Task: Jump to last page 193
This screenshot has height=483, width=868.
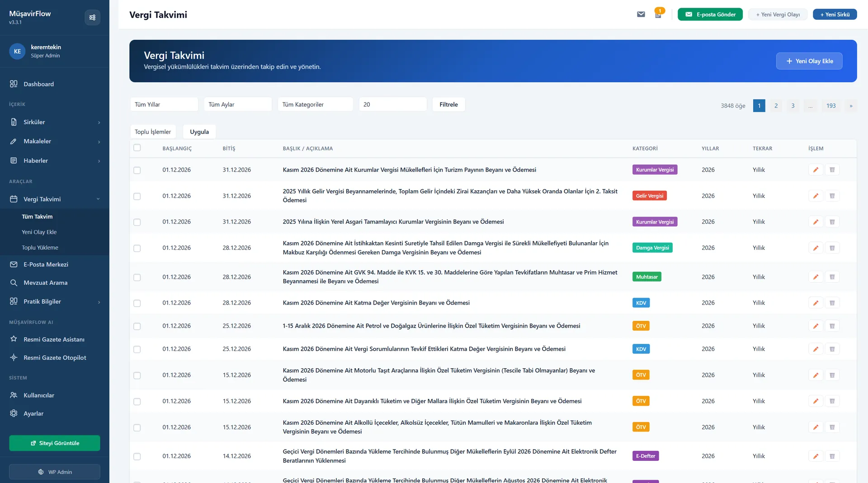Action: click(831, 106)
